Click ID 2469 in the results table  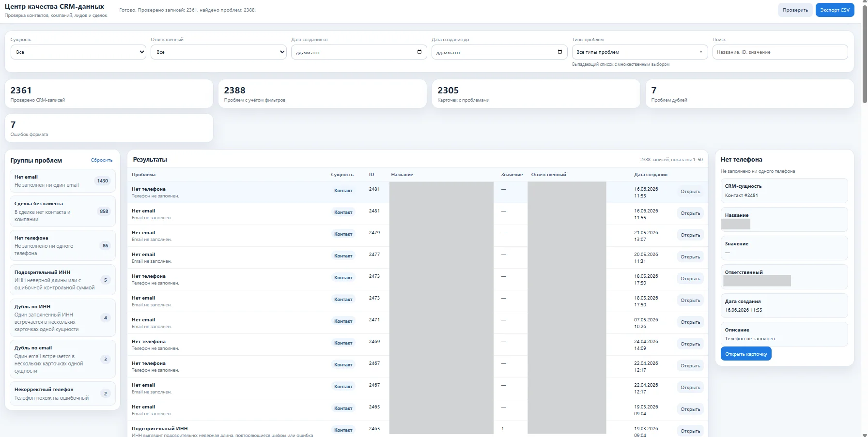374,342
